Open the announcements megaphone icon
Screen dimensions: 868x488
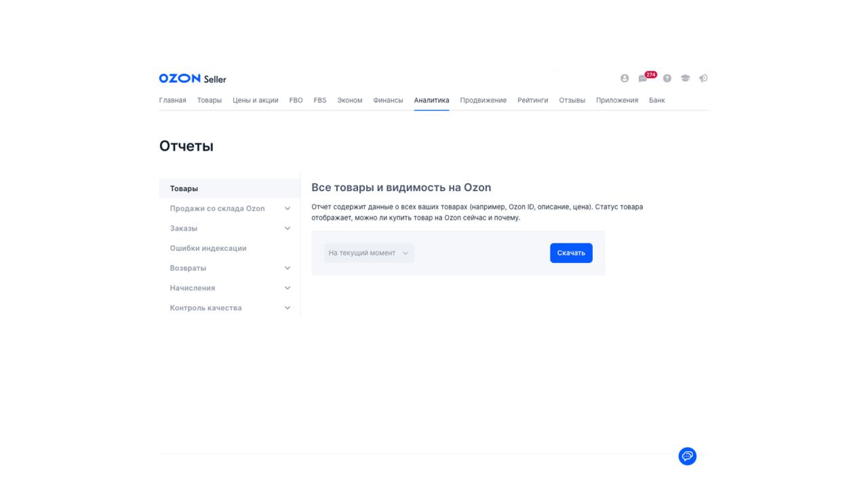703,78
